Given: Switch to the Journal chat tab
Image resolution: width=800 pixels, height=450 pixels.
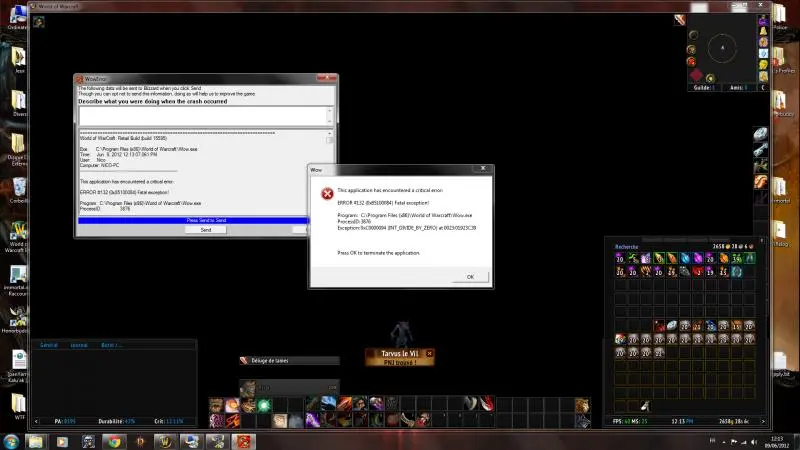Looking at the screenshot, I should coord(79,345).
